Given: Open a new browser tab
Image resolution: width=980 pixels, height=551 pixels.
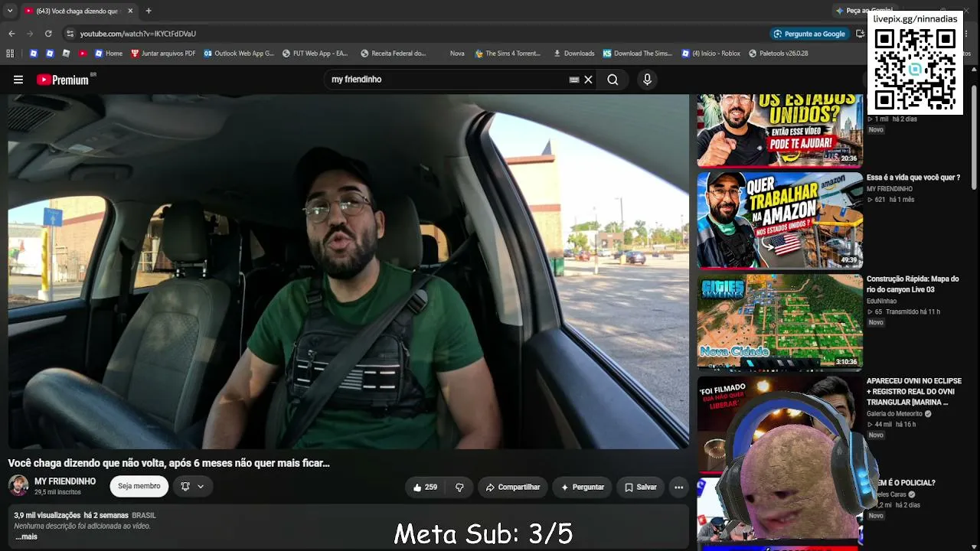Looking at the screenshot, I should click(149, 11).
